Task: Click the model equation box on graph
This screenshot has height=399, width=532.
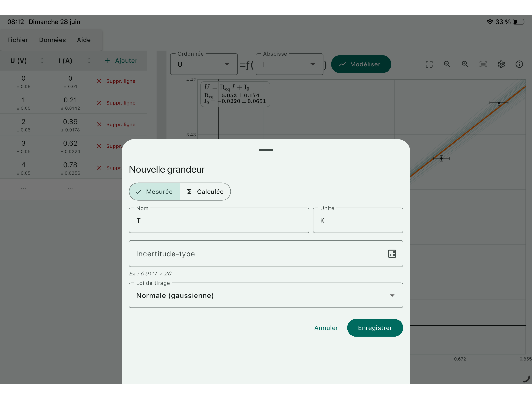Action: pyautogui.click(x=235, y=94)
